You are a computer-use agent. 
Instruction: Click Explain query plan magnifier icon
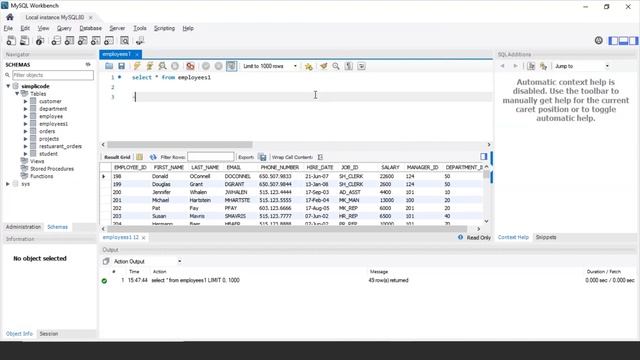pyautogui.click(x=162, y=66)
